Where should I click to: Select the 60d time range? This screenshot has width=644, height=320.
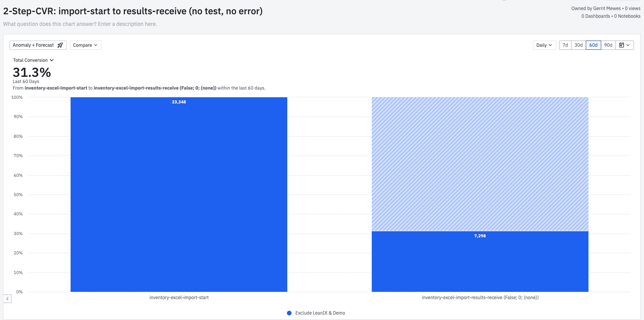593,45
